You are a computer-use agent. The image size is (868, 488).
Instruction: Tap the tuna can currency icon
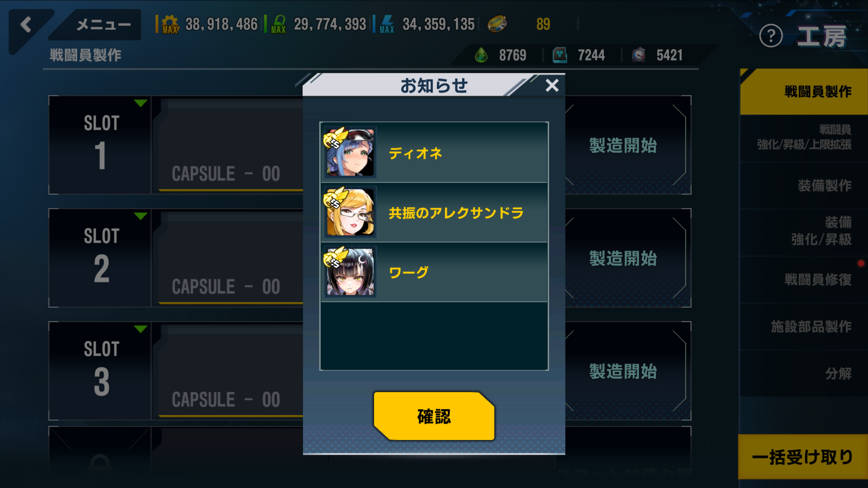click(x=497, y=24)
